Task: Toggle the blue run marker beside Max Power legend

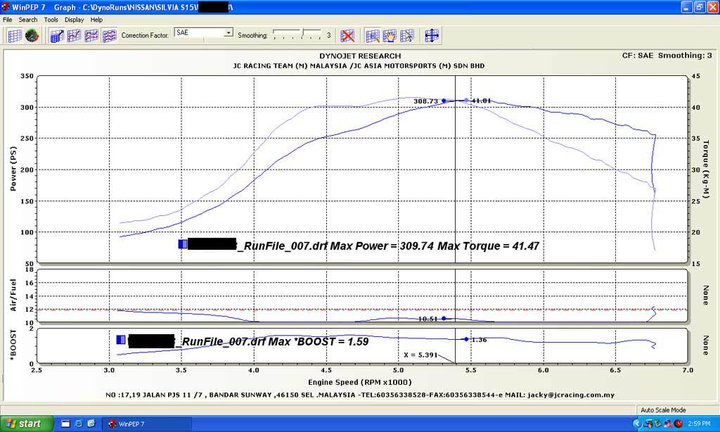Action: [182, 244]
